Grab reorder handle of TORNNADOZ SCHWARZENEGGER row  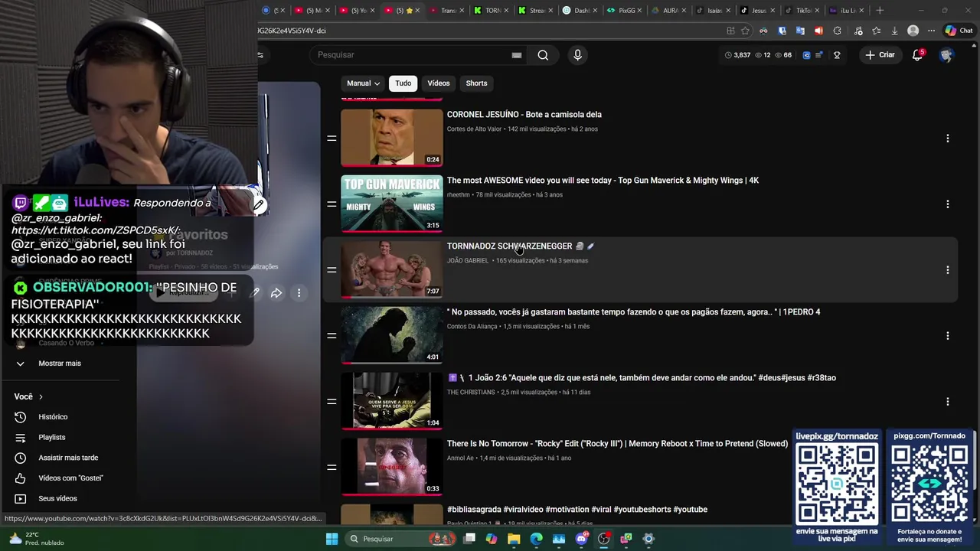point(332,270)
